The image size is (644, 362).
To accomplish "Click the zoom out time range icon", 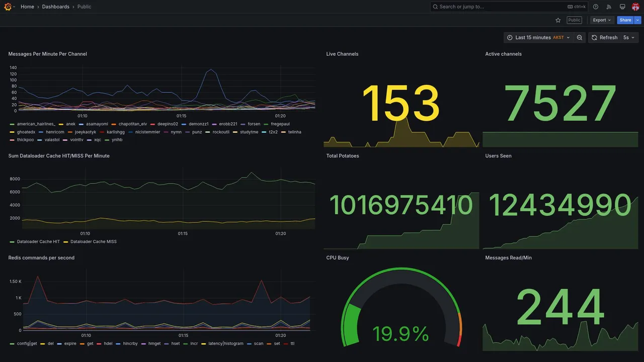I will 580,38.
